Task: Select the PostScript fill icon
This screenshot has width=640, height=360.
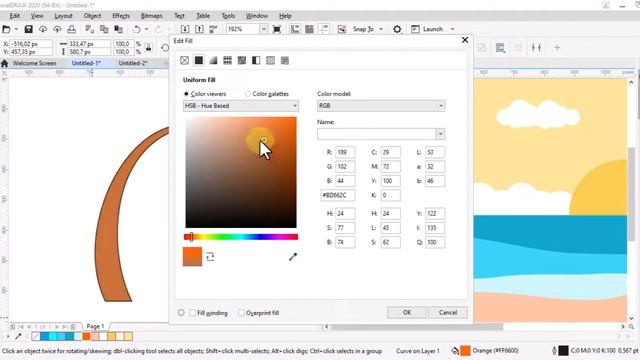Action: tap(285, 60)
